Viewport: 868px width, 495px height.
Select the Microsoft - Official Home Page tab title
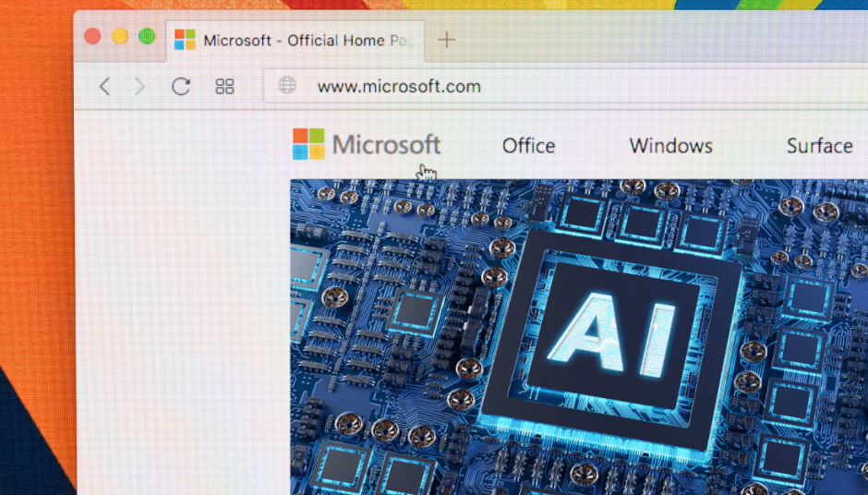307,41
